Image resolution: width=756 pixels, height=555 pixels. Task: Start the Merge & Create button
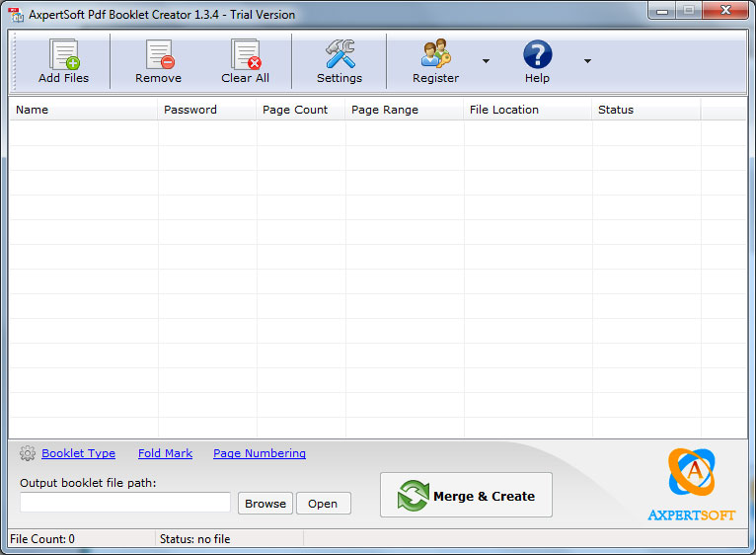click(x=466, y=495)
